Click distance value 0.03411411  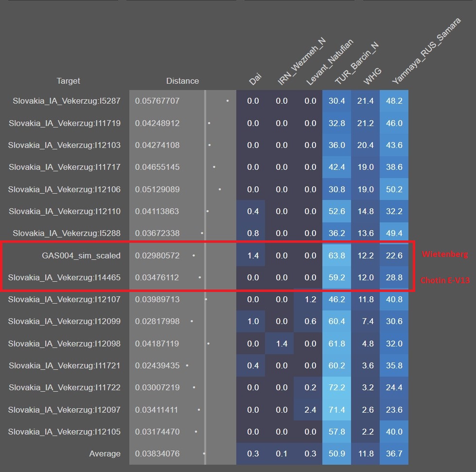[x=157, y=410]
